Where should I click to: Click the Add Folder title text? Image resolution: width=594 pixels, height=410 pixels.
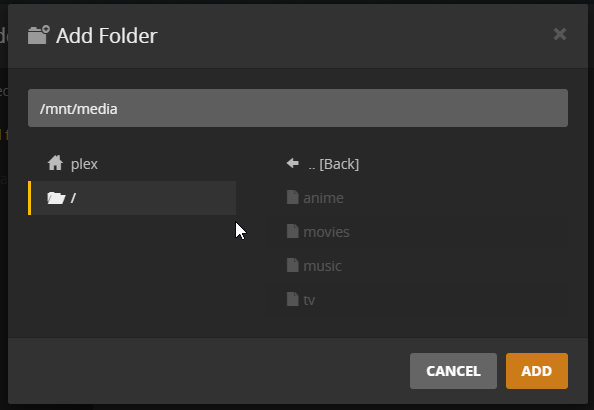tap(107, 36)
